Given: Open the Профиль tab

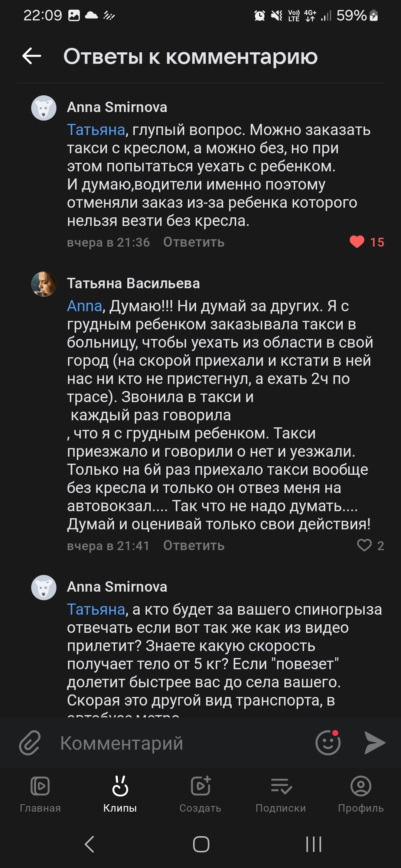Looking at the screenshot, I should pos(361,793).
